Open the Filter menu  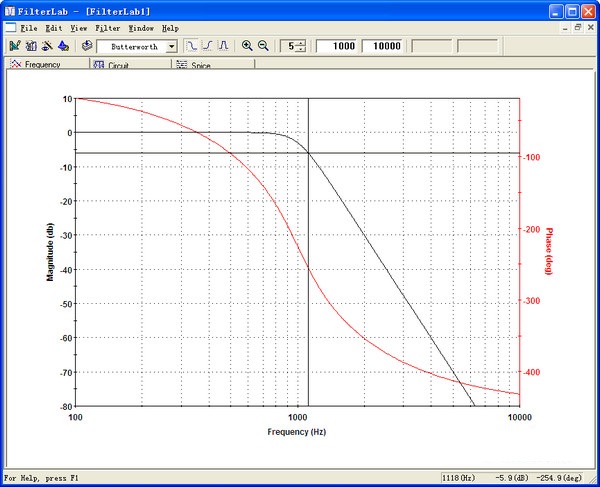click(x=108, y=28)
